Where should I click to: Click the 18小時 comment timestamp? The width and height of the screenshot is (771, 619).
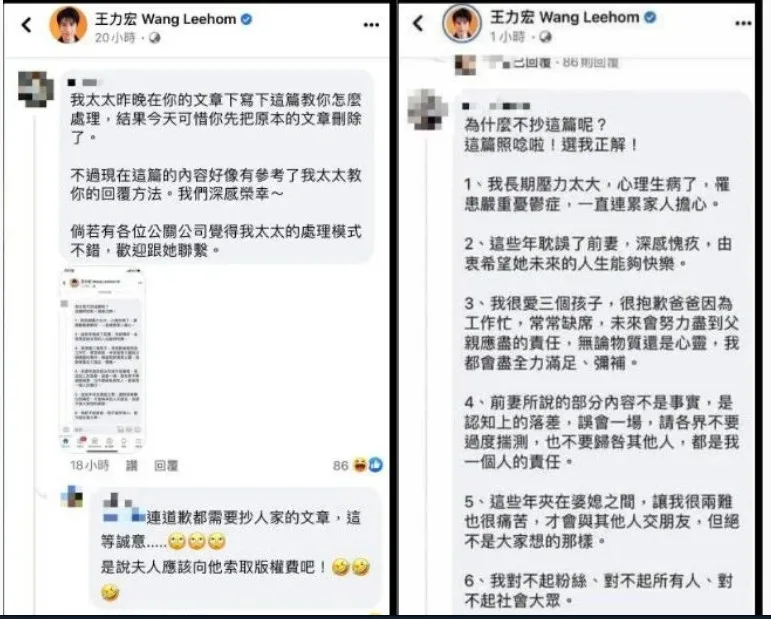pyautogui.click(x=89, y=466)
